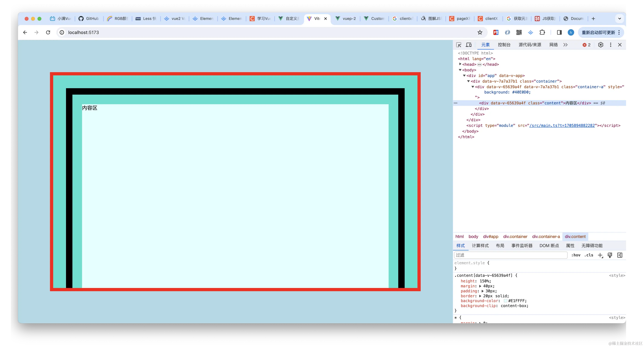Expand the collapsed head element
Viewport: 644px width, 347px height.
point(460,64)
